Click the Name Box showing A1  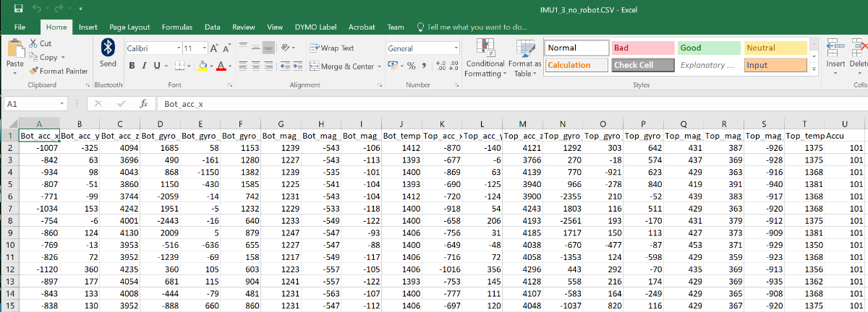click(x=33, y=104)
